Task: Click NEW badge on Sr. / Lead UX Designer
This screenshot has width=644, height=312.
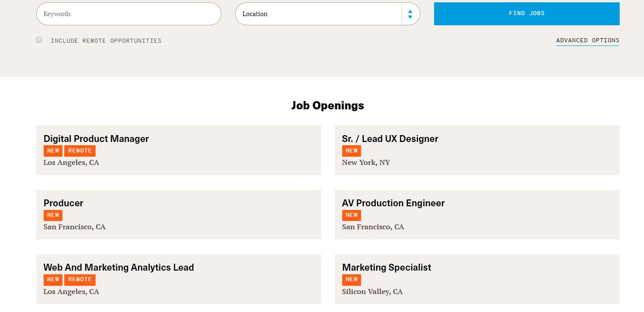Action: click(x=352, y=151)
